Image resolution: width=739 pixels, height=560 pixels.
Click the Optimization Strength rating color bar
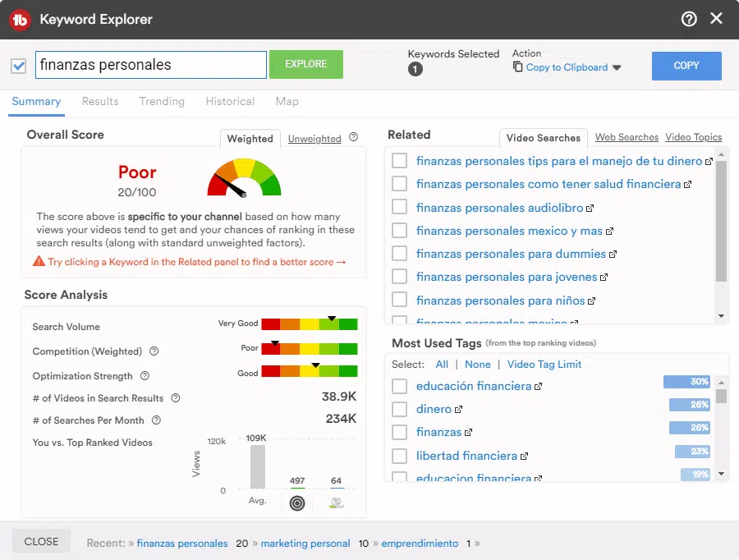click(x=310, y=371)
